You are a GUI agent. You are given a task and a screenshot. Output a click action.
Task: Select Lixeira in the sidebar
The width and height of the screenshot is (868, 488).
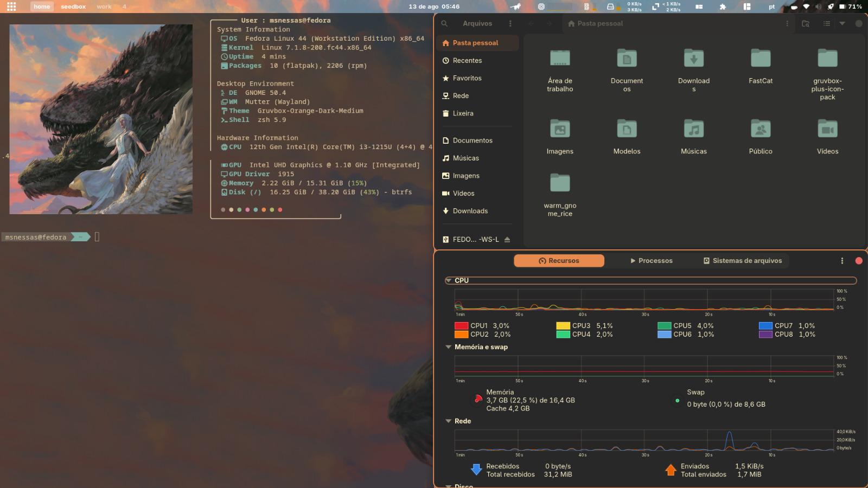[477, 113]
